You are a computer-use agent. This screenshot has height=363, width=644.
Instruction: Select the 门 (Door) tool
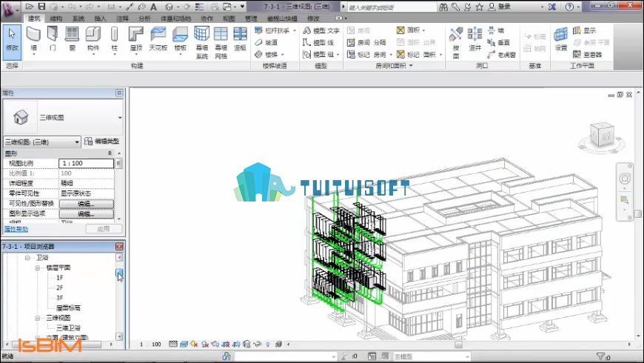coord(53,39)
